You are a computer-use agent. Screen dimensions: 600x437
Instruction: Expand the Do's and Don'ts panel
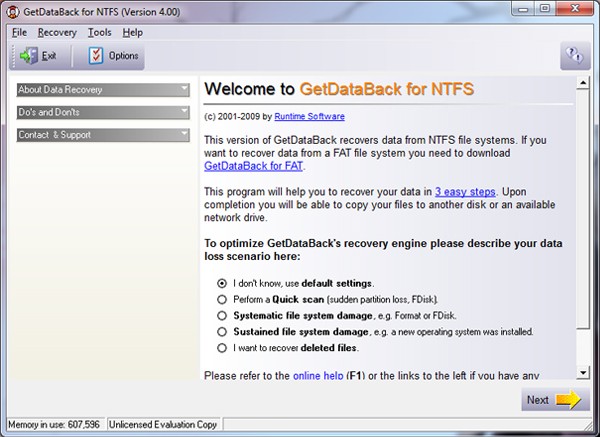click(103, 113)
